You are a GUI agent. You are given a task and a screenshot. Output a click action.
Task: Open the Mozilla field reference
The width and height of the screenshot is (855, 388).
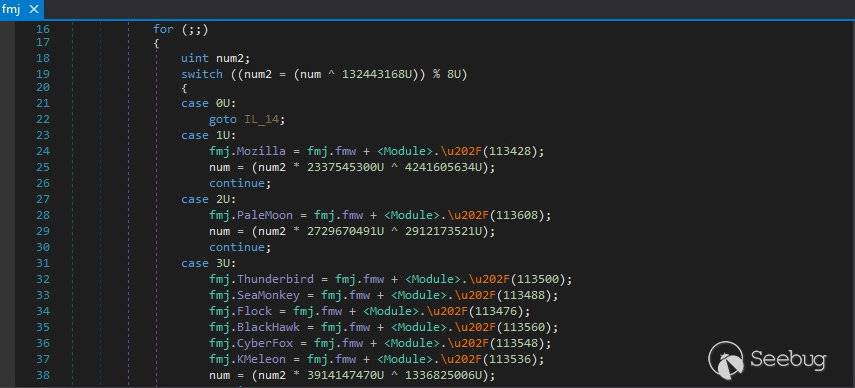pyautogui.click(x=261, y=151)
